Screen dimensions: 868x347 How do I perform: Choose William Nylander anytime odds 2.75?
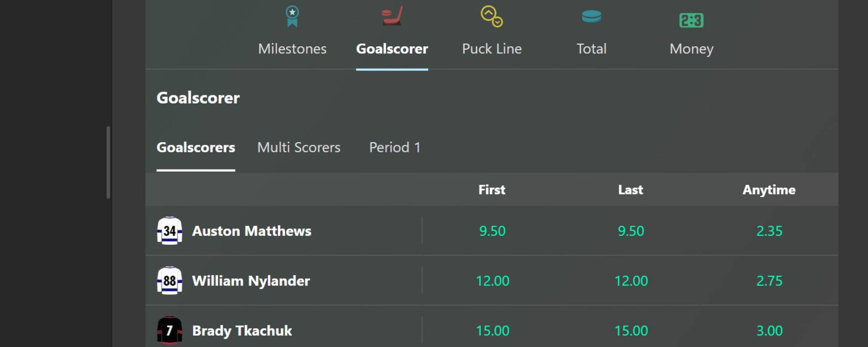pos(769,280)
